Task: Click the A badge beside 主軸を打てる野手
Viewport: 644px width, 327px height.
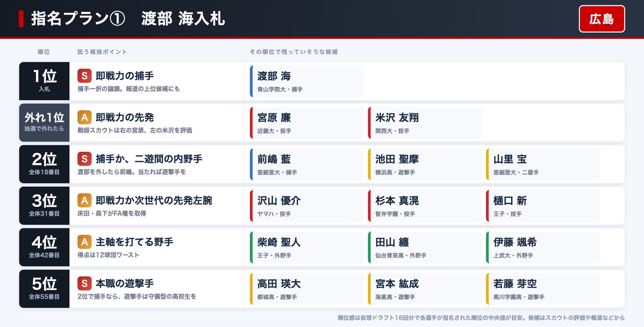Action: [x=85, y=242]
